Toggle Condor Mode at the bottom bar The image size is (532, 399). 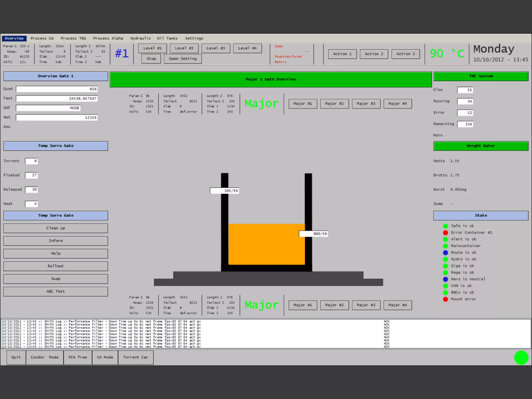click(x=45, y=357)
